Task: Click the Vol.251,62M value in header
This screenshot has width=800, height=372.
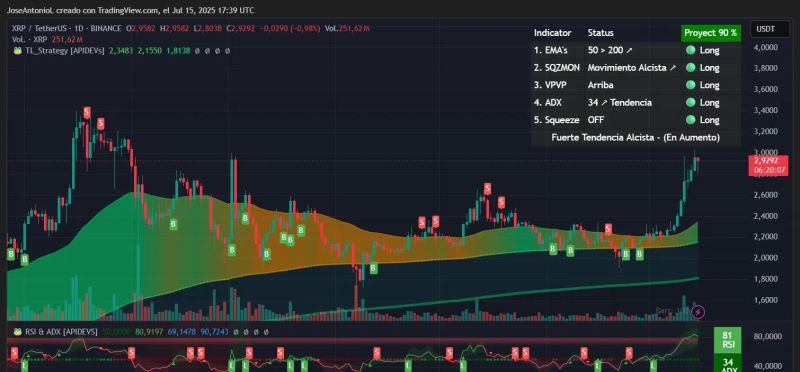Action: [347, 29]
